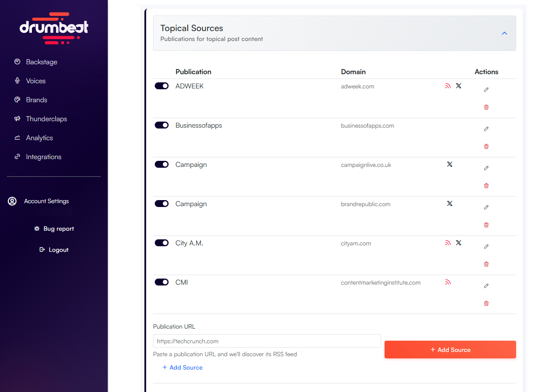
Task: Disable the ADWEEK source toggle
Action: [162, 86]
